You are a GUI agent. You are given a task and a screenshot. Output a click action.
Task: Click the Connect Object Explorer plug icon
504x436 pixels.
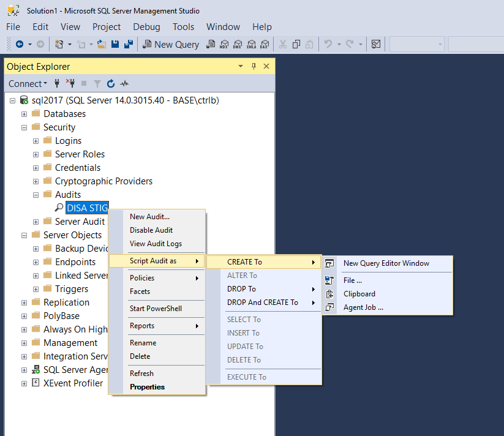pyautogui.click(x=58, y=84)
